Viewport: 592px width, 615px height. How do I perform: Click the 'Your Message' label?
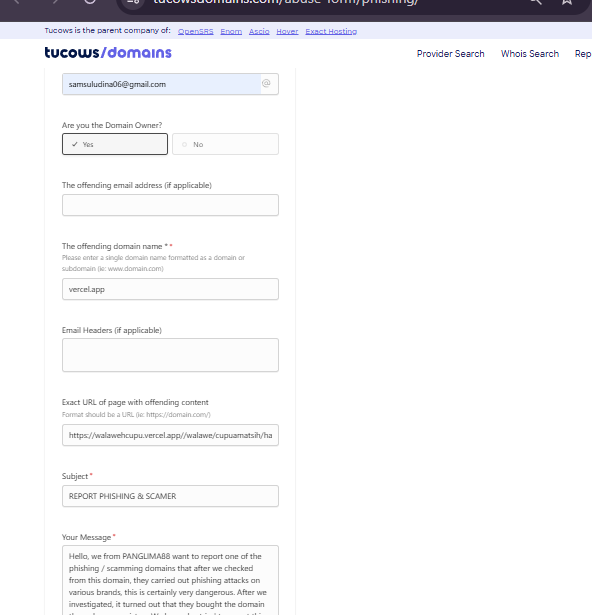pos(86,537)
